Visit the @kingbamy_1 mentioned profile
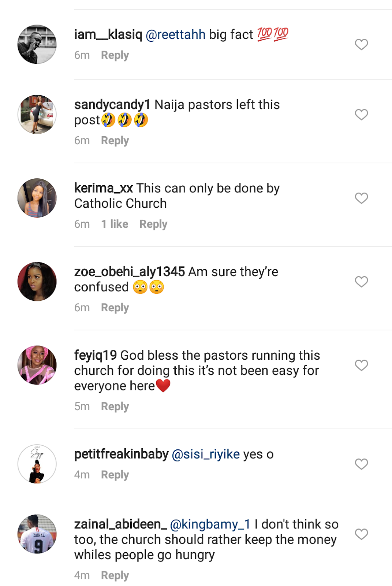Screen dimensions: 392x586 pyautogui.click(x=210, y=524)
